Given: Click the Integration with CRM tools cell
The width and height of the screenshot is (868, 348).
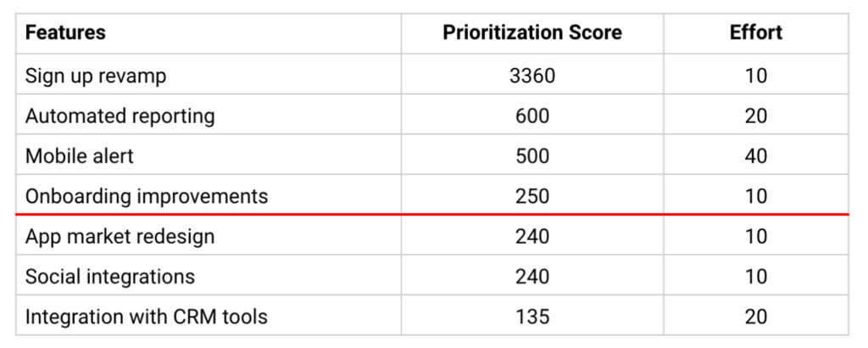Looking at the screenshot, I should tap(209, 316).
